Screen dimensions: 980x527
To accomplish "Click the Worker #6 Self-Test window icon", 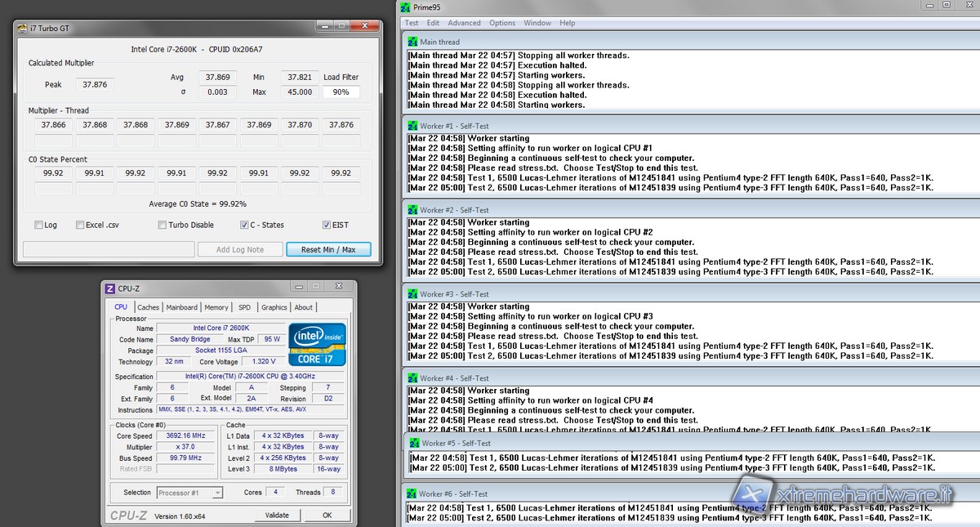I will [x=412, y=494].
